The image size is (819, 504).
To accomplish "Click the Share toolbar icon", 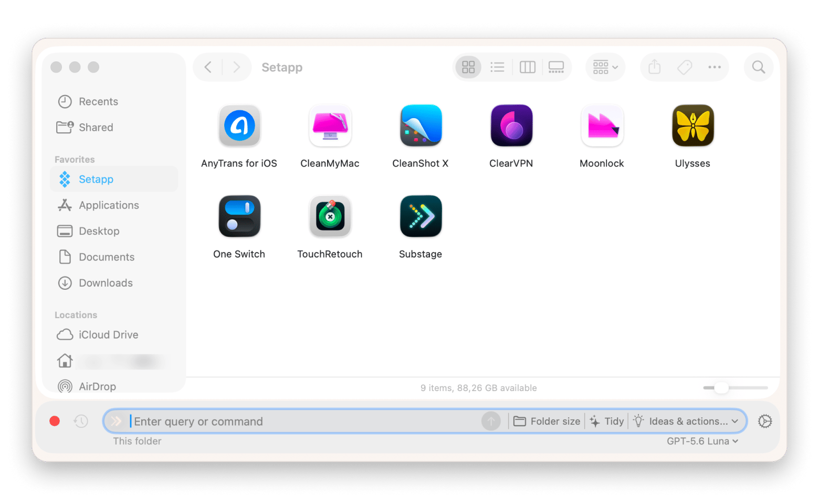I will (x=654, y=67).
